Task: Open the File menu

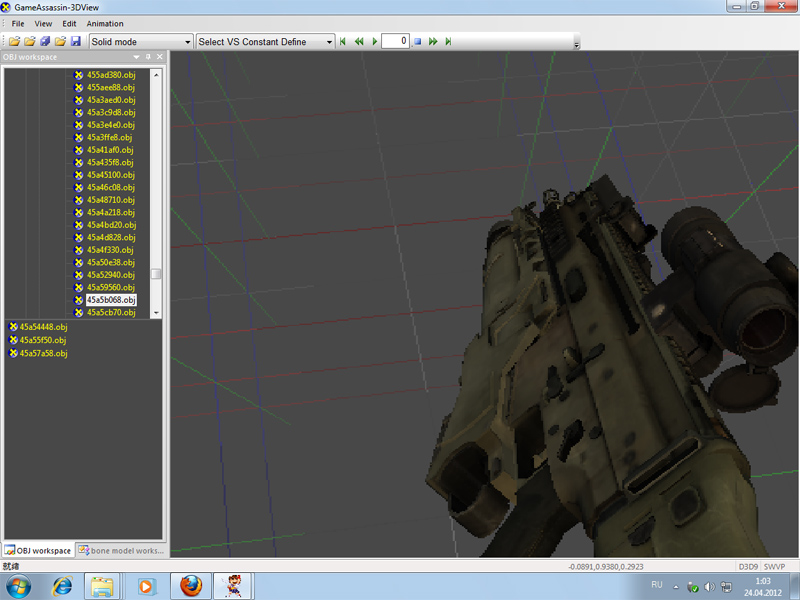Action: point(18,23)
